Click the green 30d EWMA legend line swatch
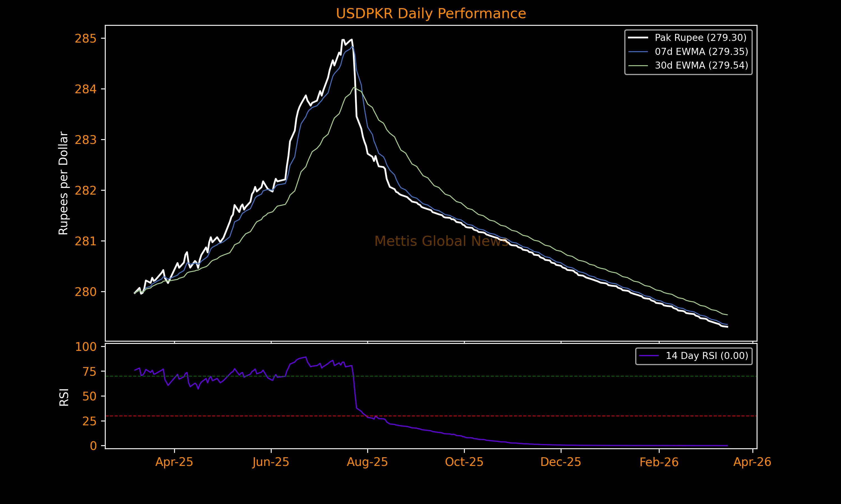Screen dimensions: 841x504 pos(638,65)
